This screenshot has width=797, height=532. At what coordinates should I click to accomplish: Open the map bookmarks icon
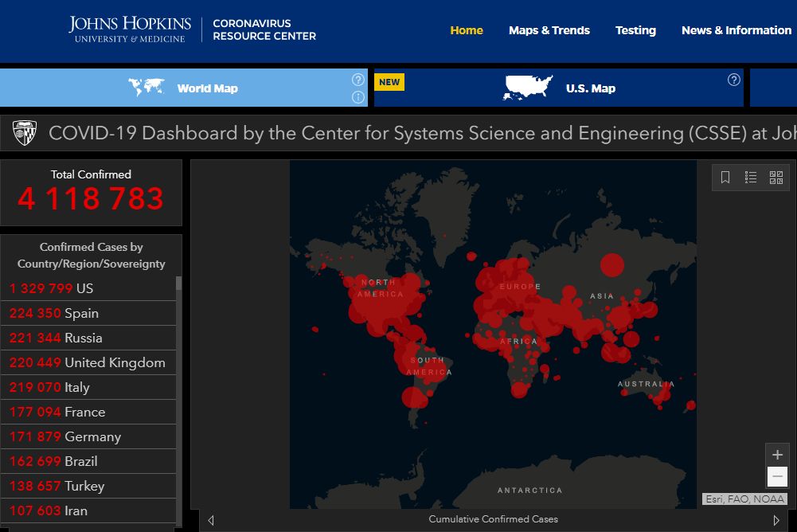coord(725,178)
